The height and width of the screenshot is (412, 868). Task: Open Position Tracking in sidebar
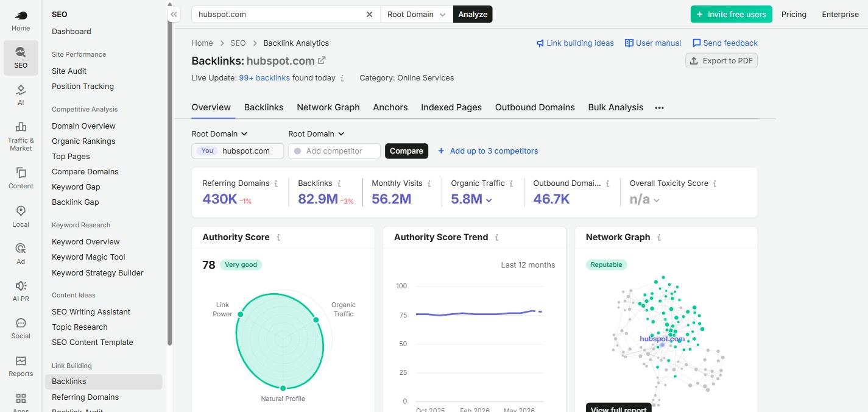83,86
